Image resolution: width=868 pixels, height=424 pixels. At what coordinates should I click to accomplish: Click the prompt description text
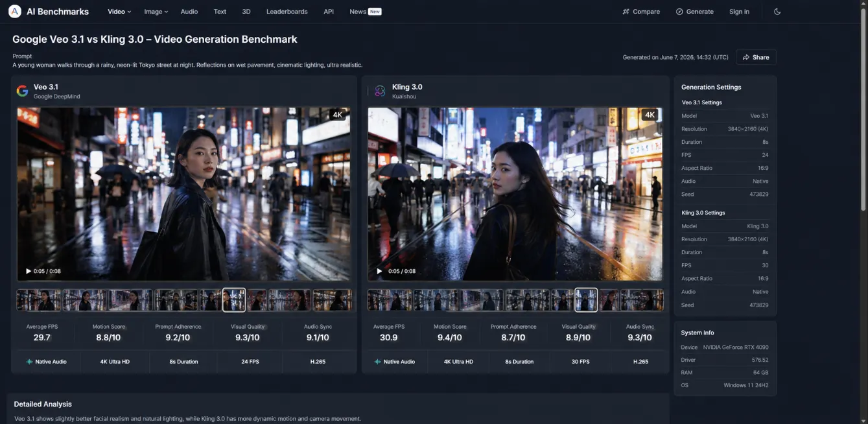[187, 65]
